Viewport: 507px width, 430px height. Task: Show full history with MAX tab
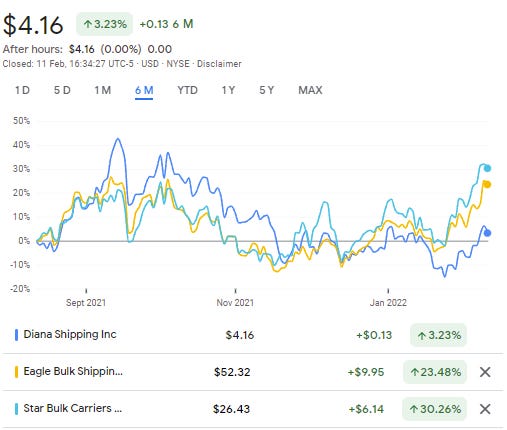pos(310,90)
